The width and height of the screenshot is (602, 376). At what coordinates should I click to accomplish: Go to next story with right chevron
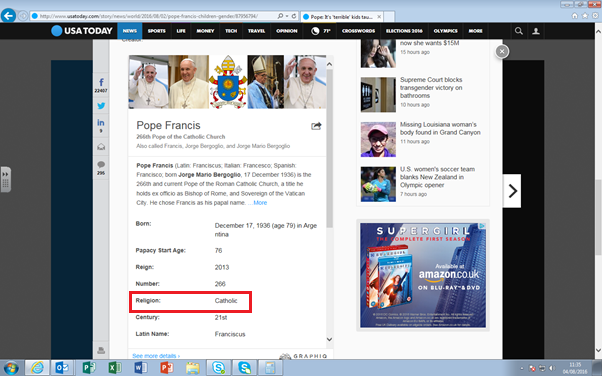[512, 191]
